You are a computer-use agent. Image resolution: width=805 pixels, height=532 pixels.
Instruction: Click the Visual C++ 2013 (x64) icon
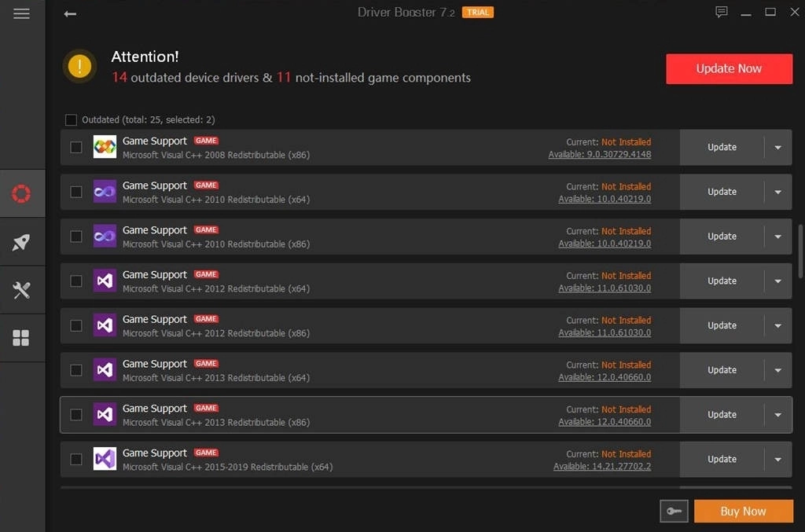(x=105, y=370)
